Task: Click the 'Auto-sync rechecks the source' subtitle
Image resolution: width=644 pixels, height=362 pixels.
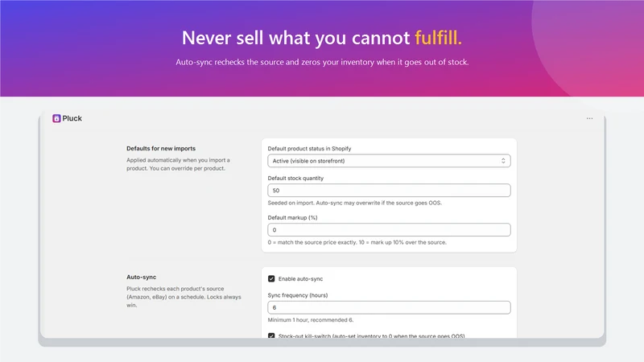Action: (322, 63)
